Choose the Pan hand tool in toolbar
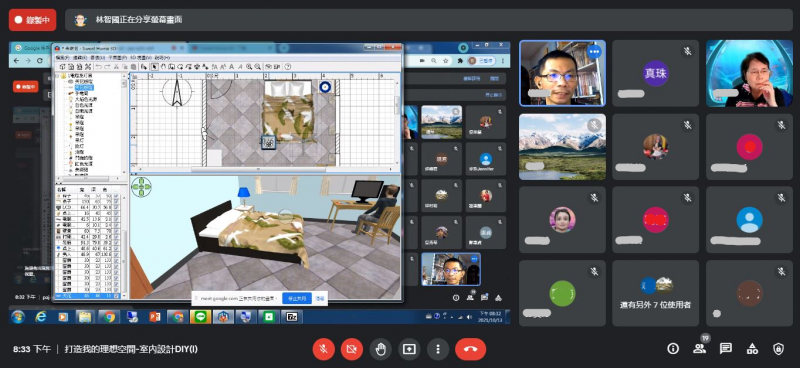 163,67
